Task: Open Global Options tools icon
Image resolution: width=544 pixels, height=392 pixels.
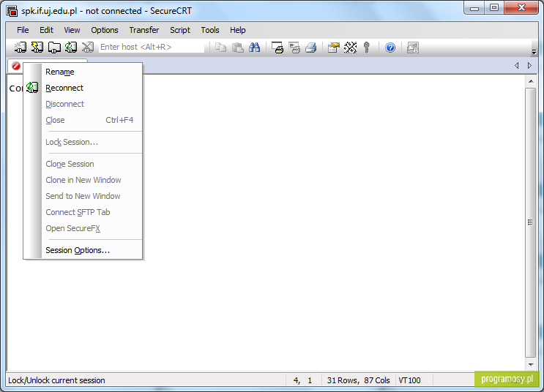Action: pos(350,47)
